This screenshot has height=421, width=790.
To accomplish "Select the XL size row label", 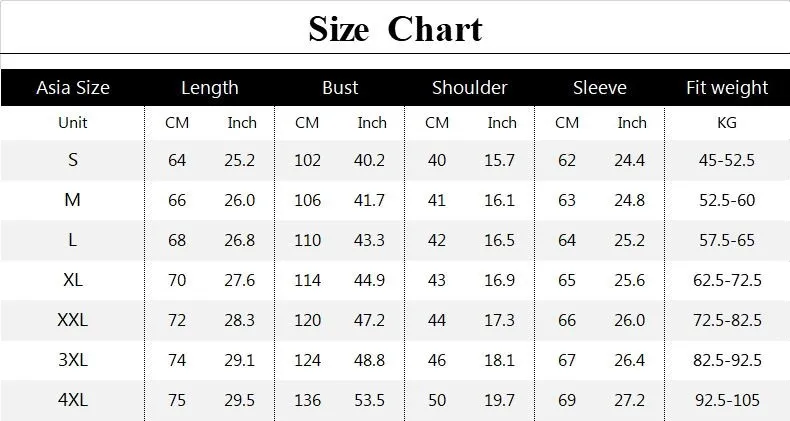I will point(73,280).
